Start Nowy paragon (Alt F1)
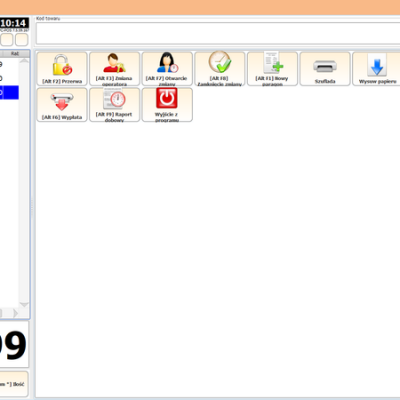This screenshot has width=400, height=400. 272,69
